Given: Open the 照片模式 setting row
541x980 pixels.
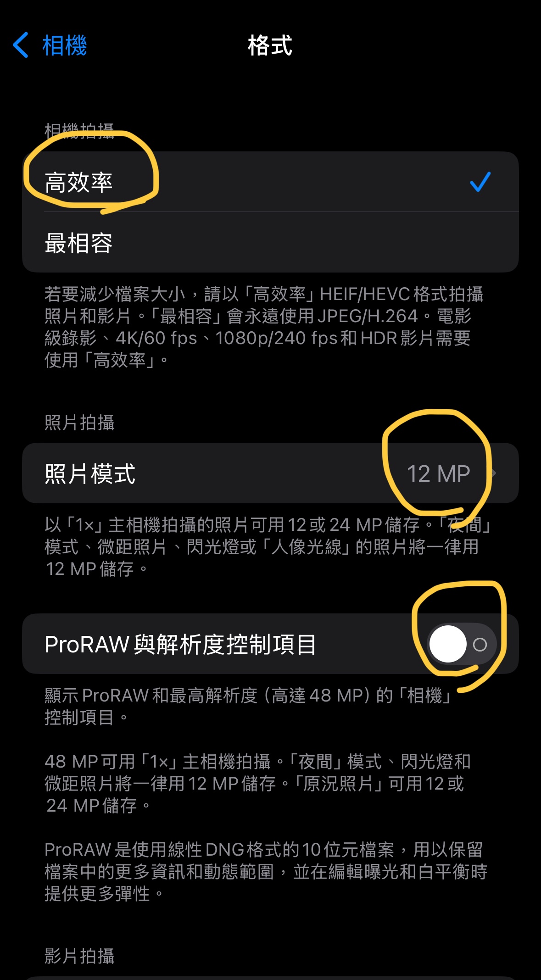Looking at the screenshot, I should pyautogui.click(x=270, y=473).
